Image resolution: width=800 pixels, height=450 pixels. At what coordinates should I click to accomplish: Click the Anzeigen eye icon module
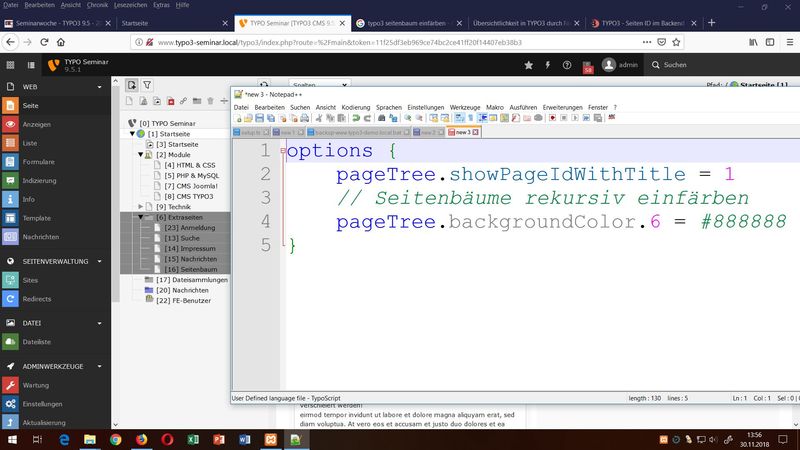point(11,124)
